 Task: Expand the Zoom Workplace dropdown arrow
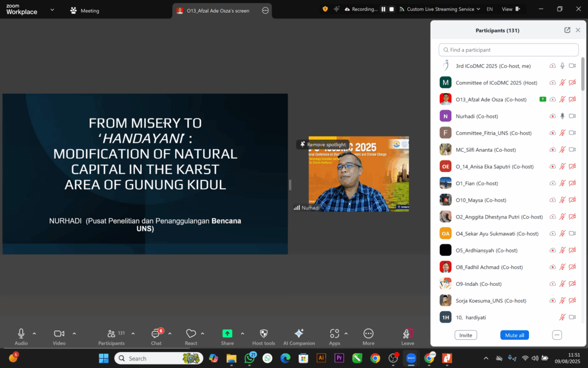tap(53, 10)
